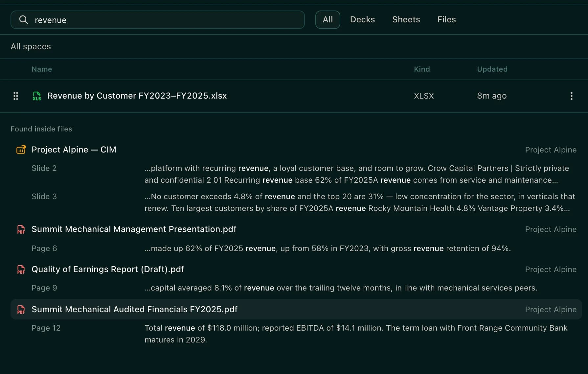Open the All spaces scope selector
Viewport: 588px width, 374px height.
[31, 47]
